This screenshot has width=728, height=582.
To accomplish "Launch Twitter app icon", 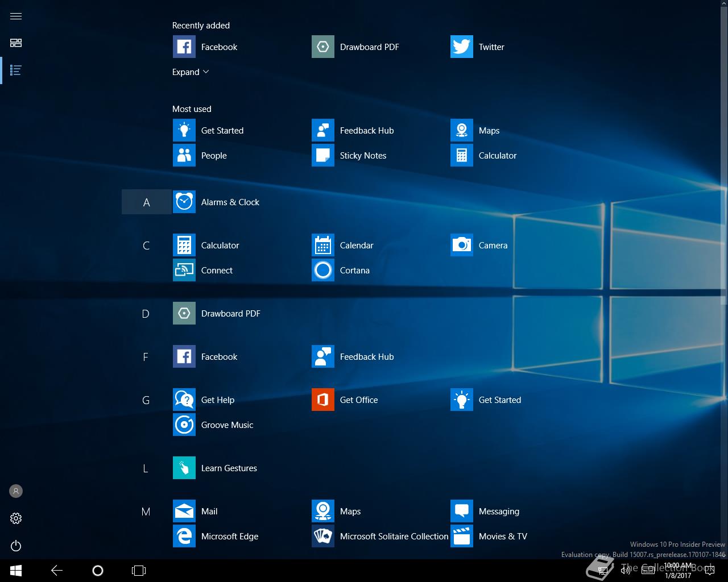I will pos(462,47).
